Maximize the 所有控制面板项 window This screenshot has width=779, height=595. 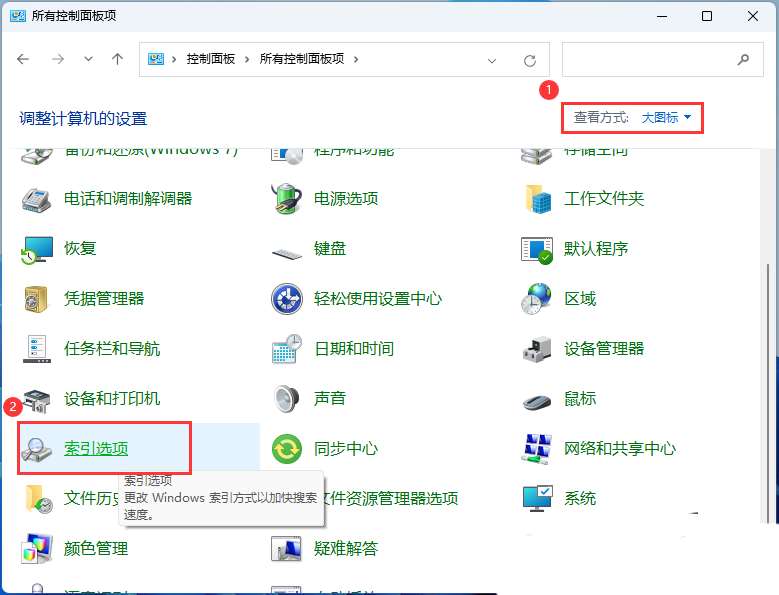click(707, 16)
